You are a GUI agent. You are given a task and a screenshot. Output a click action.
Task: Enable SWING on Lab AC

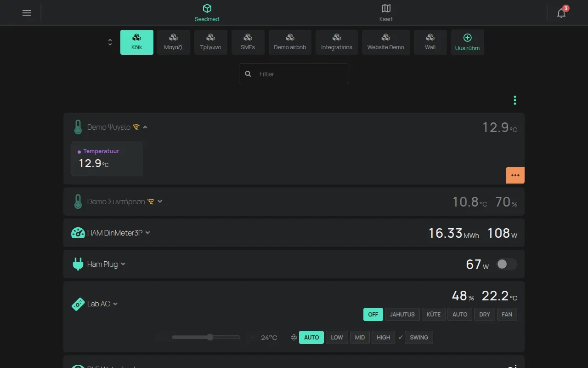point(419,338)
